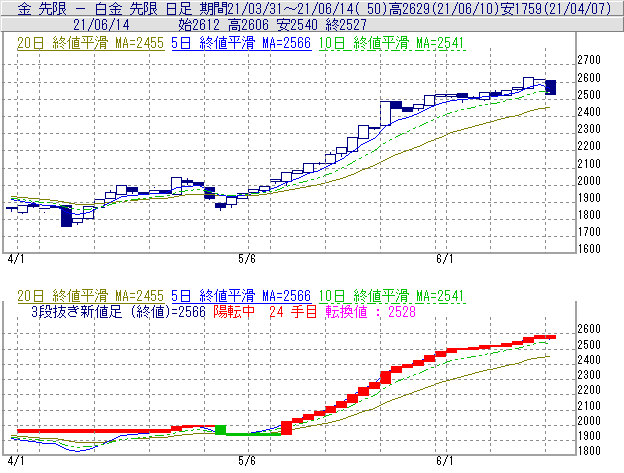
Task: Click the chart title 金 先限 - 白金 先限 日足
Action: 105,8
